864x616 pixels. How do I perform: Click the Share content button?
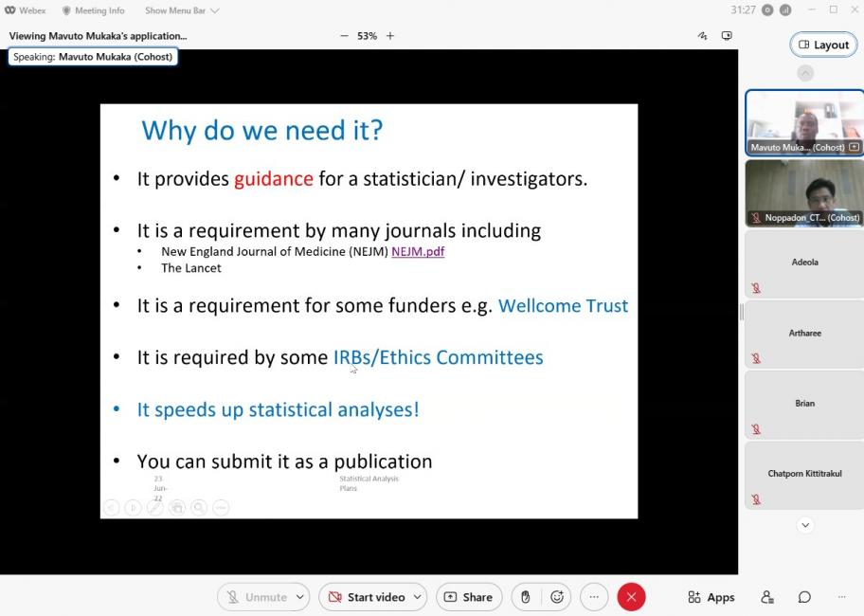pyautogui.click(x=469, y=597)
